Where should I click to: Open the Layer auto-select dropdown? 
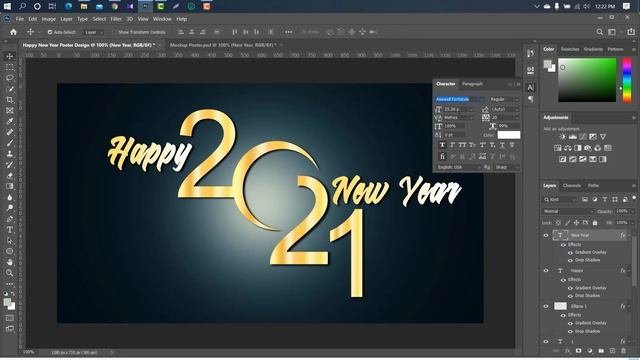(x=94, y=32)
